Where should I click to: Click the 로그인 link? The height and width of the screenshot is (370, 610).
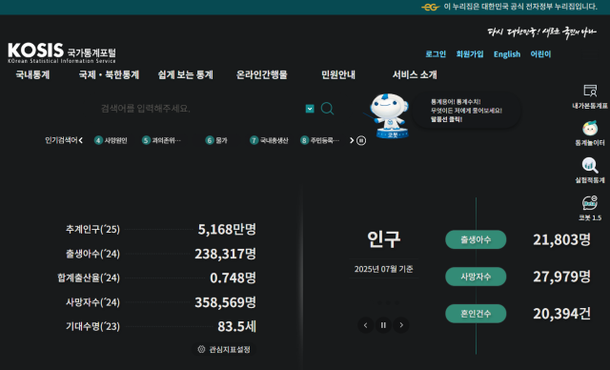click(x=436, y=54)
